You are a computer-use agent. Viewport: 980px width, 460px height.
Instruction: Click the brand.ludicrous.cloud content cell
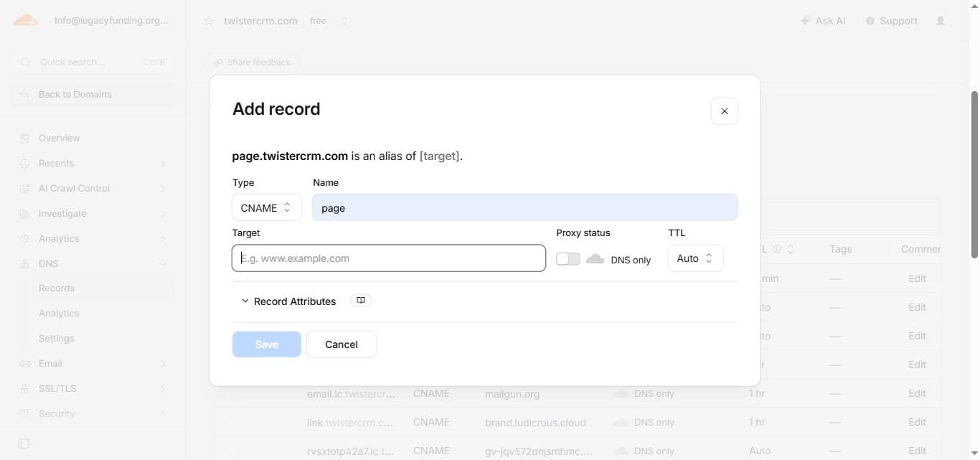pos(535,422)
